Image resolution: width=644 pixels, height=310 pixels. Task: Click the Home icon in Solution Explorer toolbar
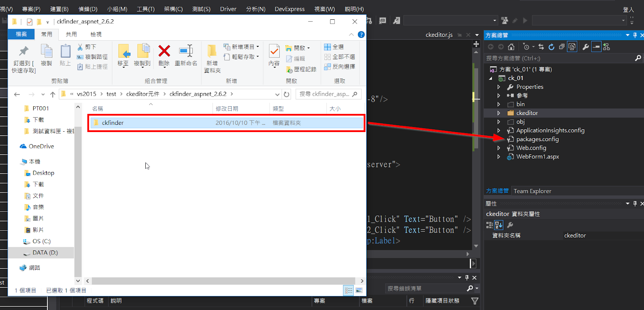click(x=511, y=47)
